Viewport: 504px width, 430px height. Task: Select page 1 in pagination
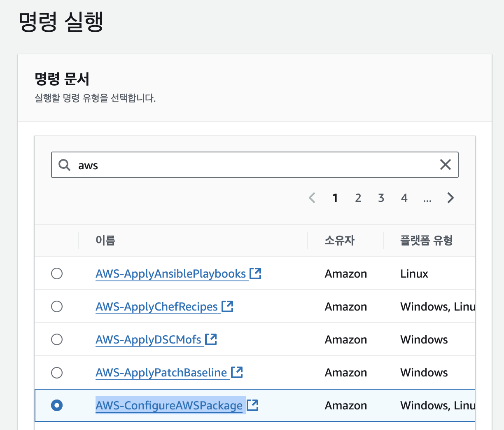tap(335, 198)
